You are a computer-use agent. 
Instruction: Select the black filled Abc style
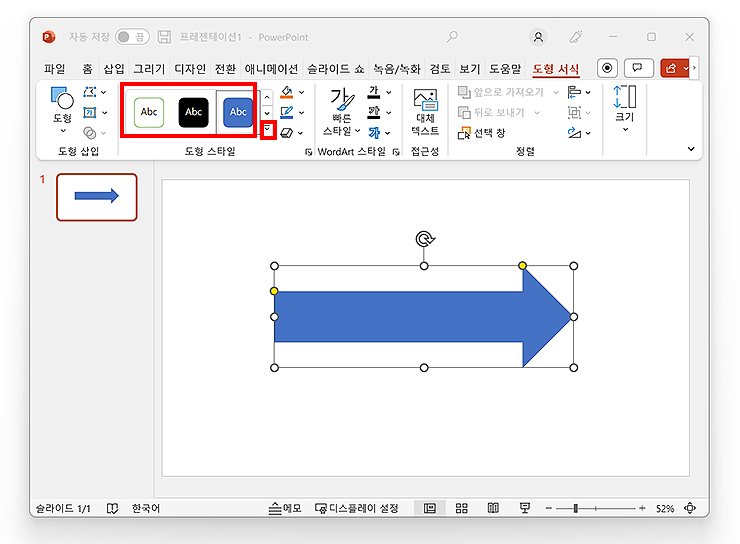[193, 112]
